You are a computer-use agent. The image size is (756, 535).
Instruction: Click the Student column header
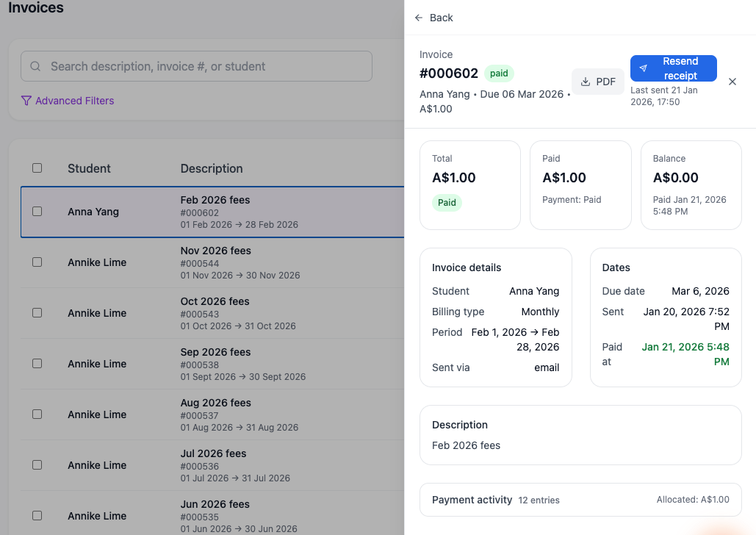coord(89,168)
